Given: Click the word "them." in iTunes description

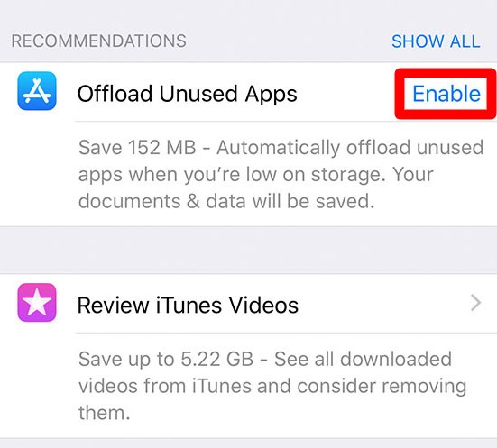Looking at the screenshot, I should pyautogui.click(x=105, y=413).
